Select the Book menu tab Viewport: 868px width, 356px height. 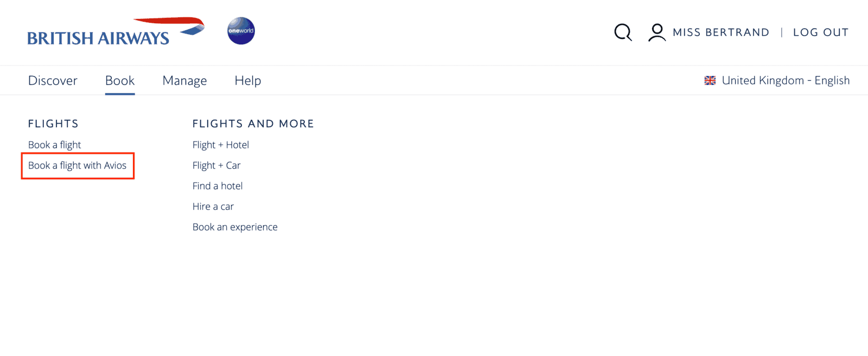[x=120, y=81]
